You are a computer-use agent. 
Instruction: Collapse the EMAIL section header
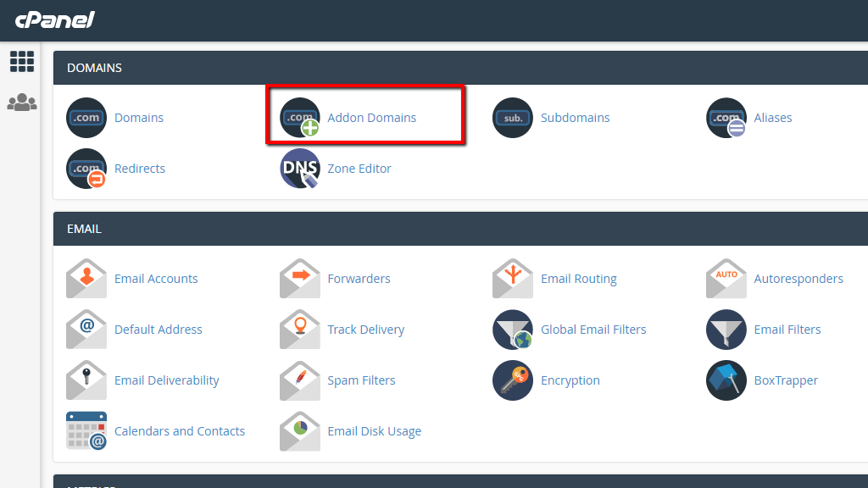coord(460,229)
